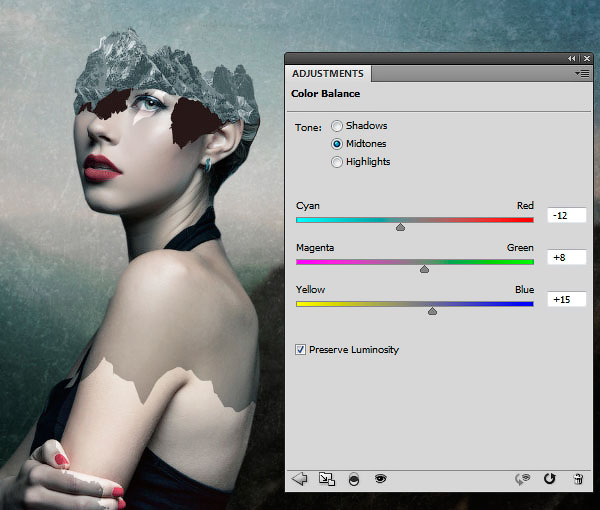The height and width of the screenshot is (510, 600).
Task: Toggle Preserve Luminosity checkbox
Action: click(x=300, y=349)
